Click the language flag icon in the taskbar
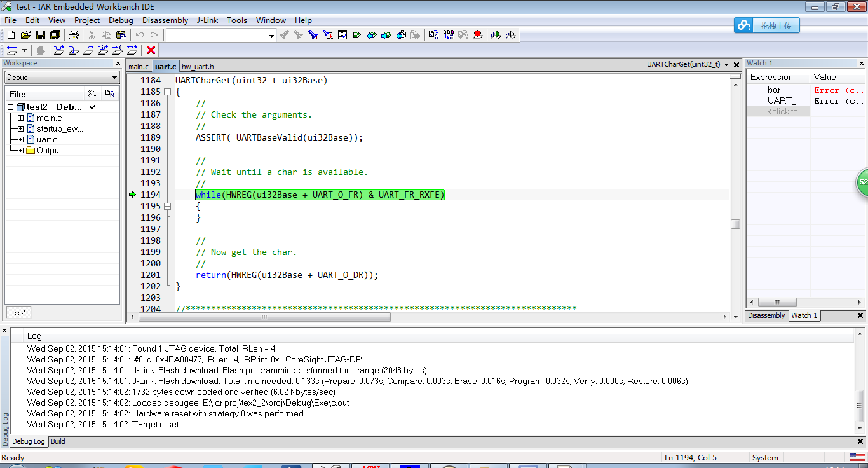The width and height of the screenshot is (868, 468). point(857,457)
